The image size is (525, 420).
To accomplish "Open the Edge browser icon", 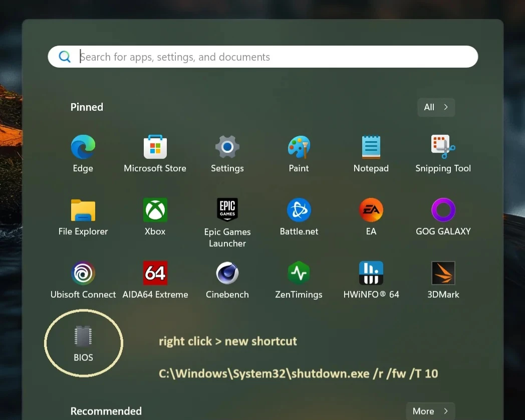I will pos(83,147).
